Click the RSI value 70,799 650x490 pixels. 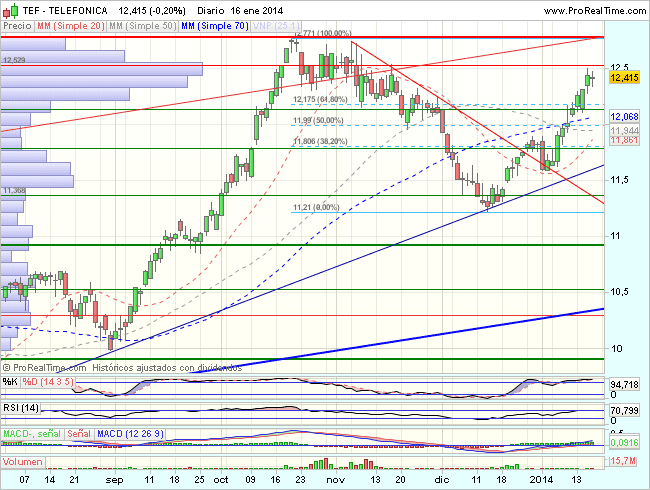pos(624,411)
